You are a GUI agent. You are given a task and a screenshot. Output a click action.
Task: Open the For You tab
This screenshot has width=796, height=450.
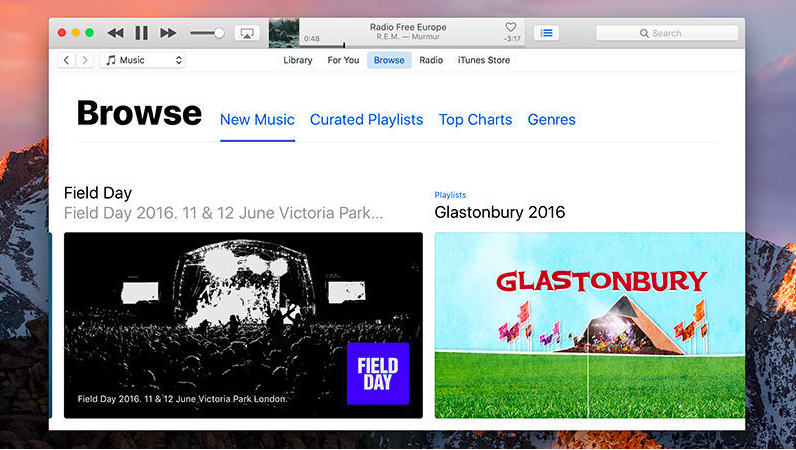343,60
